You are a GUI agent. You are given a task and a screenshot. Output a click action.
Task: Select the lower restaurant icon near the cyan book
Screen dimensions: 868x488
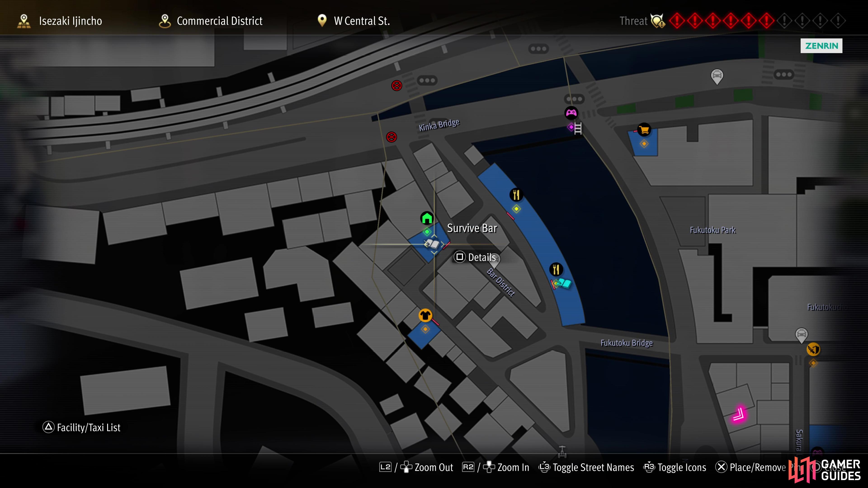pos(556,270)
